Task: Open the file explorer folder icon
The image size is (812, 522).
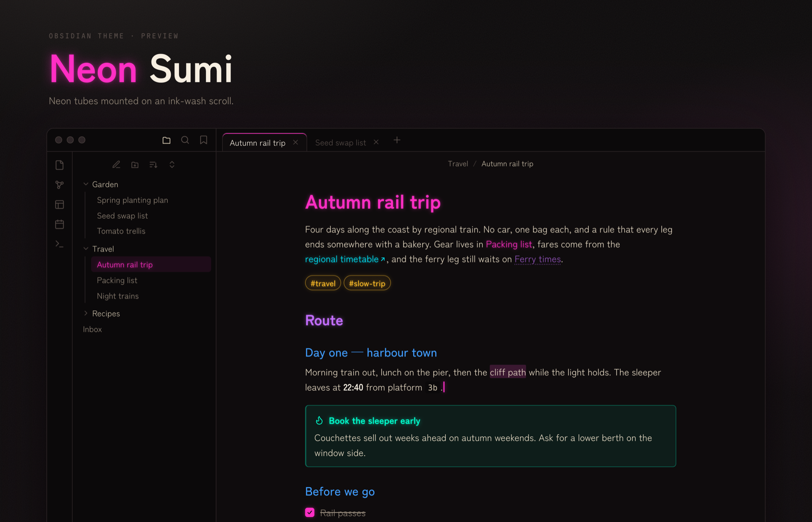Action: (166, 140)
